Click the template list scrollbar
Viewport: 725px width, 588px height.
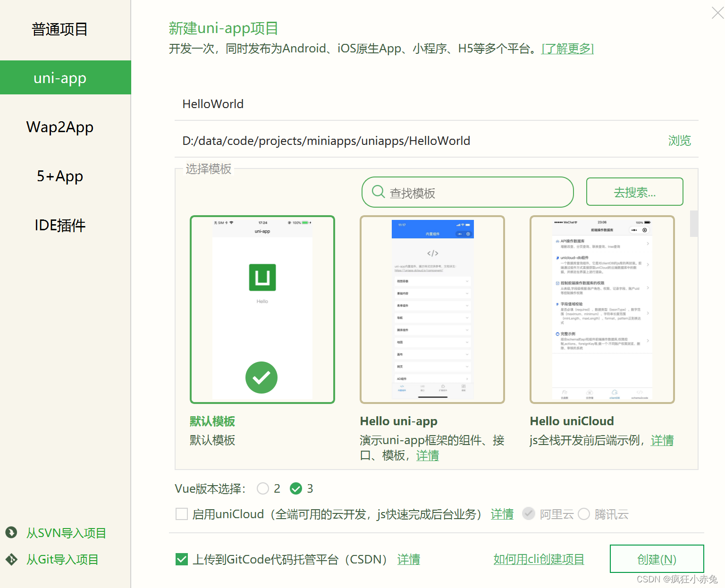[694, 223]
